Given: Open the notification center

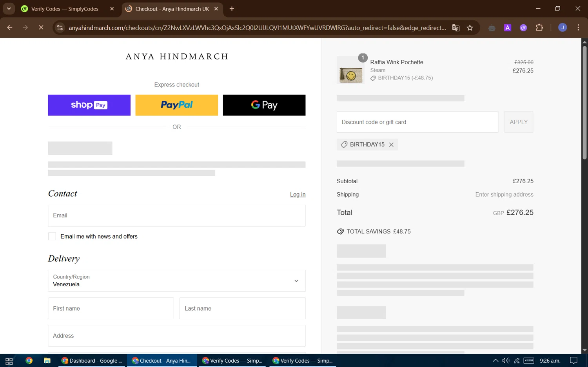Looking at the screenshot, I should coord(574,361).
